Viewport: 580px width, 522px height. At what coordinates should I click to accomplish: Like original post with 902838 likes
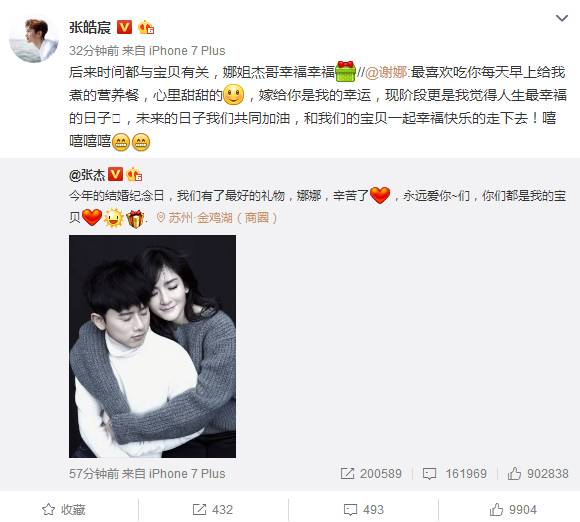[538, 474]
